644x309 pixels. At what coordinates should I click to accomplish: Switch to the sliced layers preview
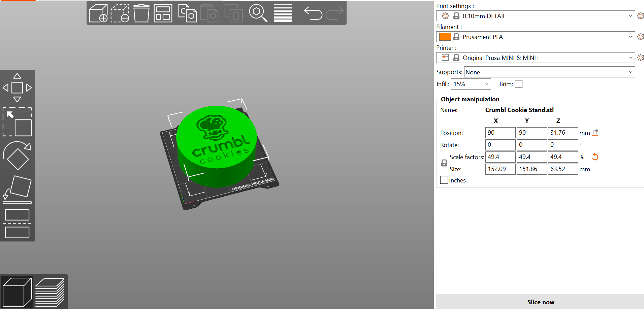[50, 292]
